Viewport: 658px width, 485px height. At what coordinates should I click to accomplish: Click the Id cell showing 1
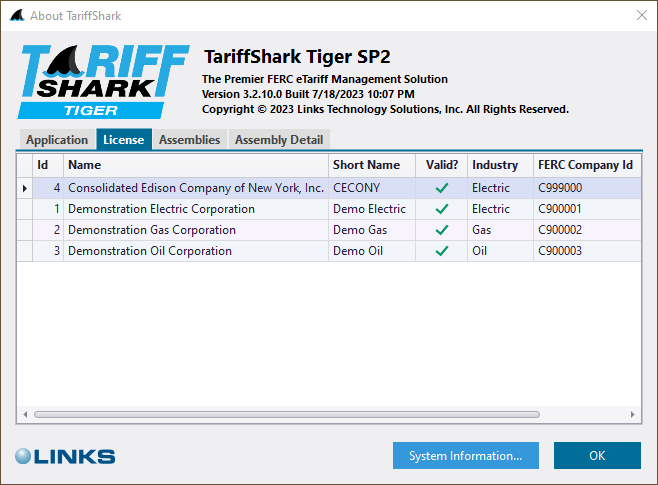click(x=48, y=209)
